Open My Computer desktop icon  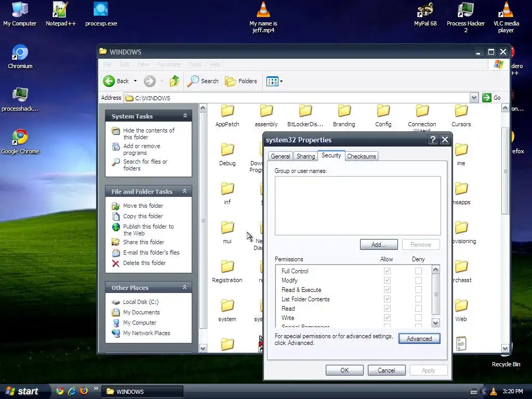click(20, 14)
